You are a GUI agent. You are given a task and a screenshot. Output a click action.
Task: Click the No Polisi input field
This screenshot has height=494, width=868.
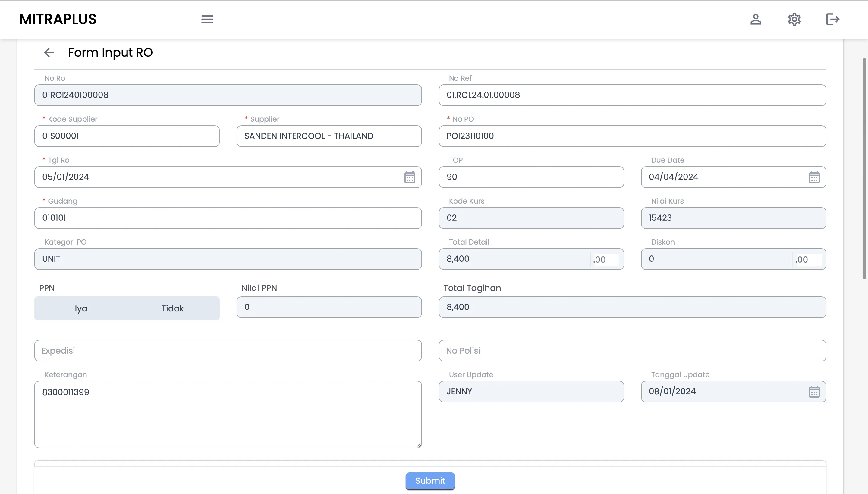632,350
